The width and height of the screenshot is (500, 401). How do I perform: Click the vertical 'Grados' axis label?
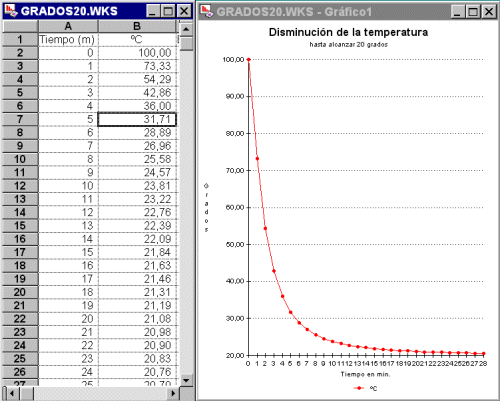coord(206,207)
